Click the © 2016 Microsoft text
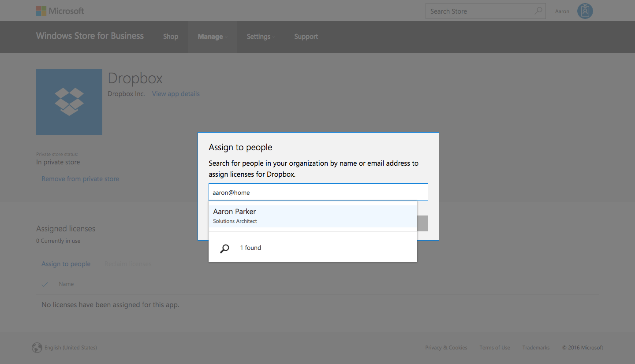The width and height of the screenshot is (635, 364). pos(583,348)
